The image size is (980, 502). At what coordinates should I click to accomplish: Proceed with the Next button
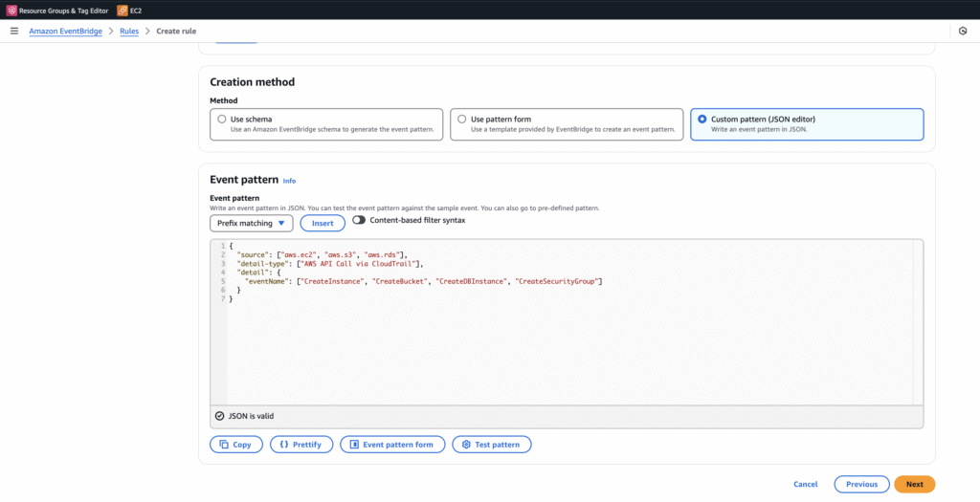click(914, 484)
